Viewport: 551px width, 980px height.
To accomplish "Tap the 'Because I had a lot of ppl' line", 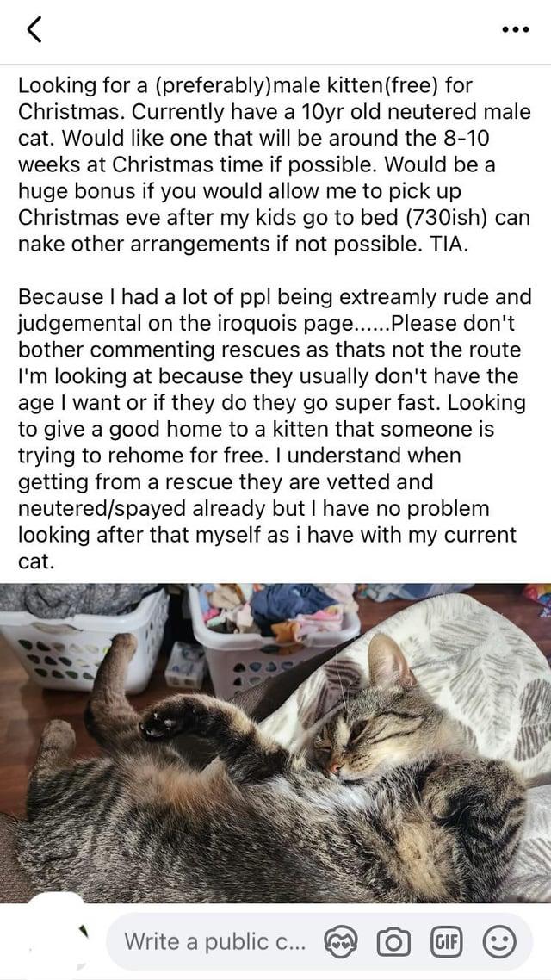I will 275,297.
